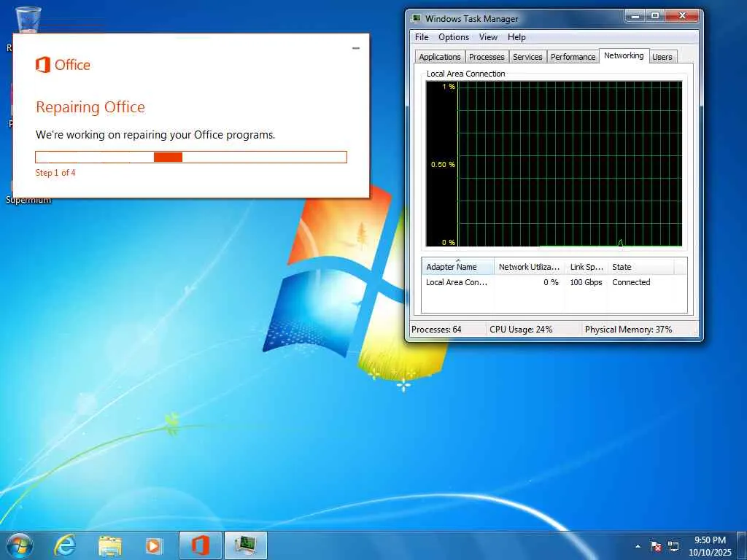Click the Office logo in the repair dialog
Image resolution: width=747 pixels, height=560 pixels.
coord(63,64)
